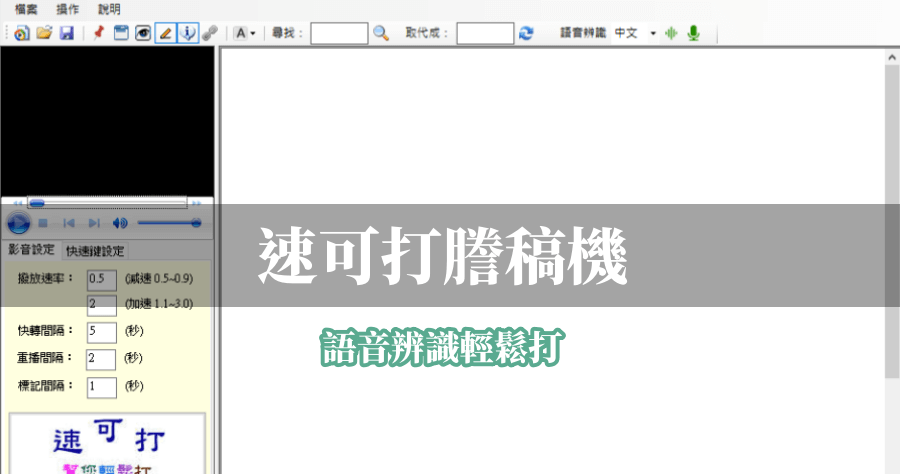The width and height of the screenshot is (900, 474).
Task: Switch to the 影音設定 tab
Action: 31,250
